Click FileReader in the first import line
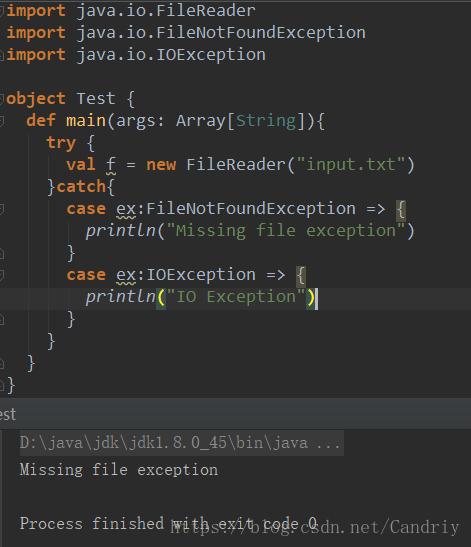This screenshot has width=471, height=547. point(206,11)
